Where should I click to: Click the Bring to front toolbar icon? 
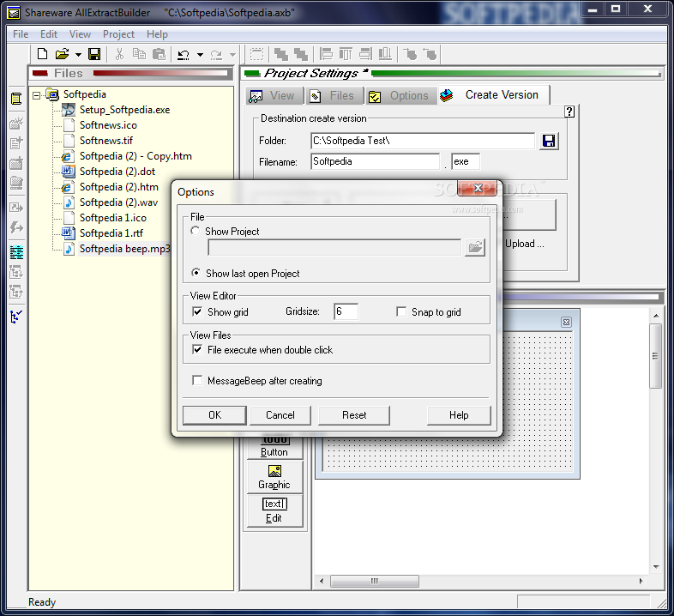(x=281, y=54)
